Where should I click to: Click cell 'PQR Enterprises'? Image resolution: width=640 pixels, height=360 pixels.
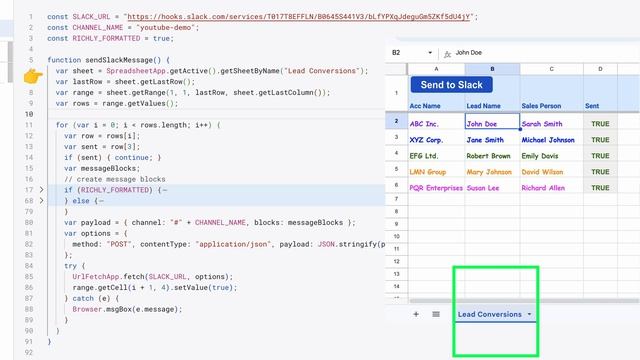pos(436,185)
